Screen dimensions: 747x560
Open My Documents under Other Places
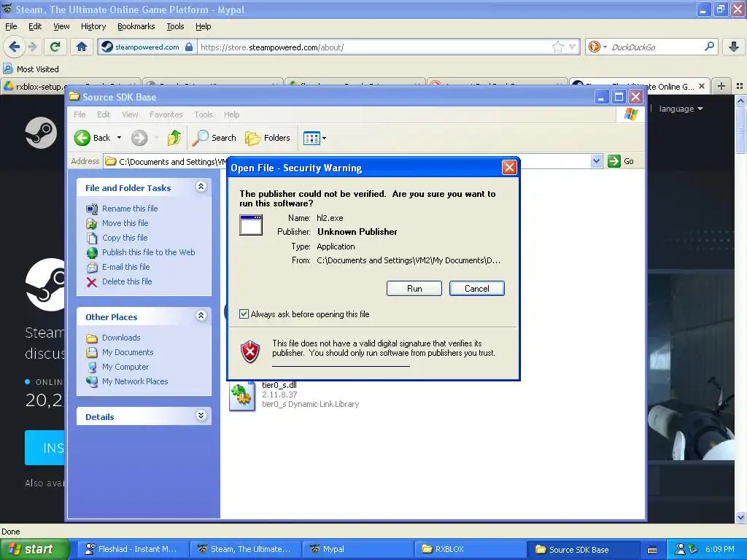click(x=120, y=352)
